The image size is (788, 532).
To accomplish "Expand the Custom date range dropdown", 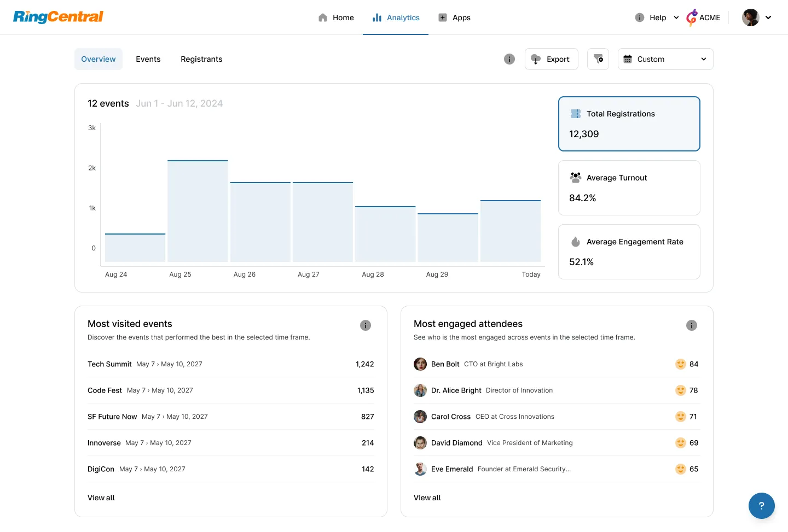I will click(665, 59).
